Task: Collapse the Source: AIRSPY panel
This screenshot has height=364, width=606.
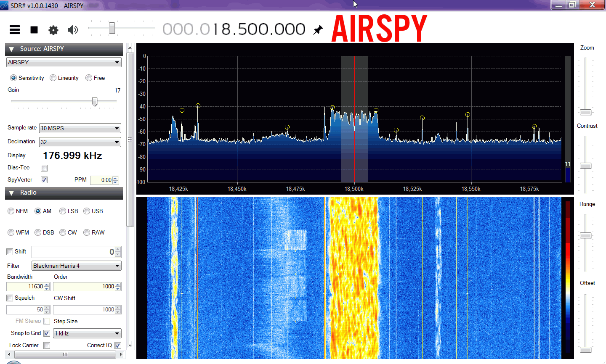Action: (x=11, y=49)
